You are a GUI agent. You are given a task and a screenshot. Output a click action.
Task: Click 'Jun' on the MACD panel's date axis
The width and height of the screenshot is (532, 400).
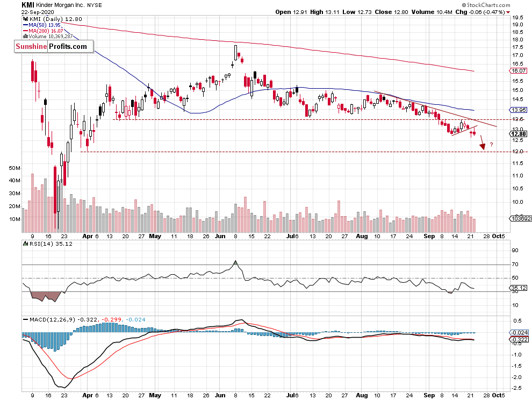pos(220,395)
